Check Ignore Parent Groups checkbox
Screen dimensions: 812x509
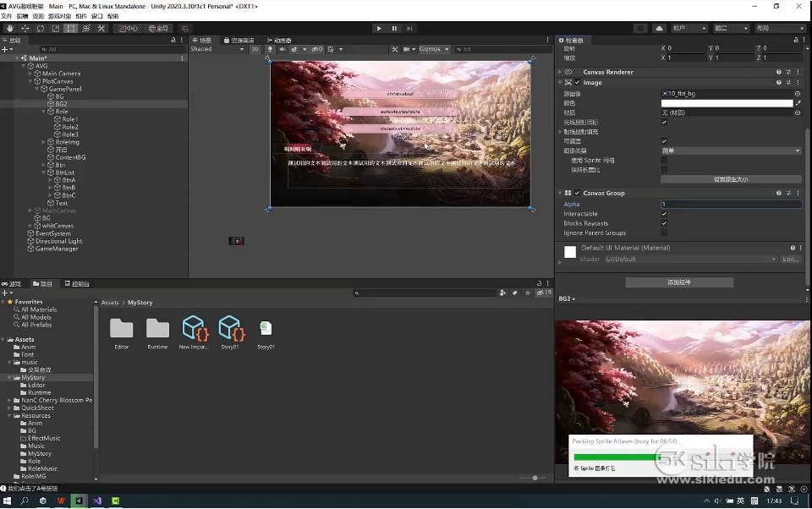coord(664,233)
